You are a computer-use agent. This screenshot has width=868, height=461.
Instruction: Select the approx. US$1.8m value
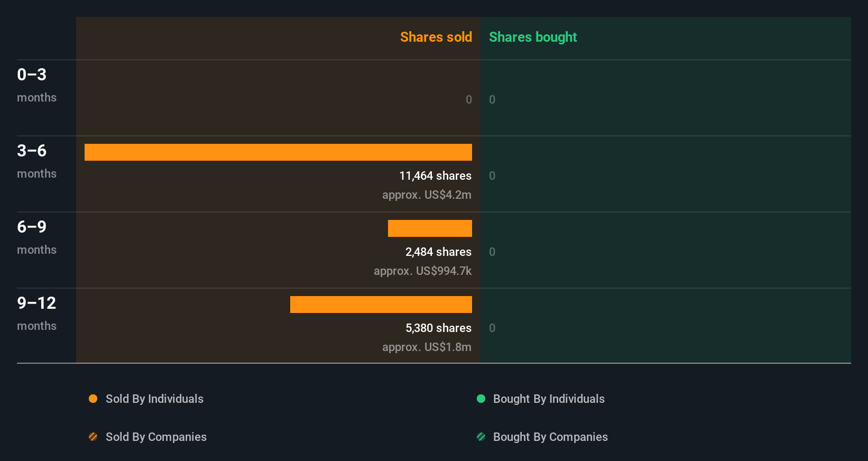coord(427,347)
